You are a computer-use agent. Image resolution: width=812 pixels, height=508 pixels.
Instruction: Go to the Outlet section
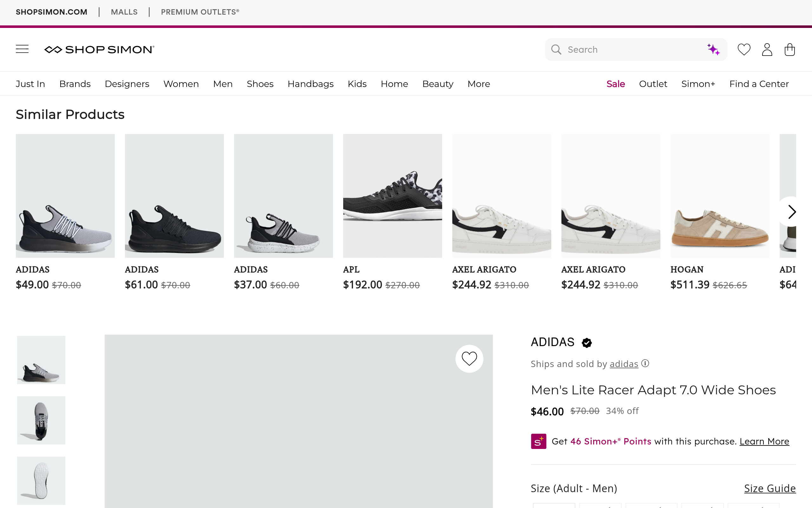653,84
